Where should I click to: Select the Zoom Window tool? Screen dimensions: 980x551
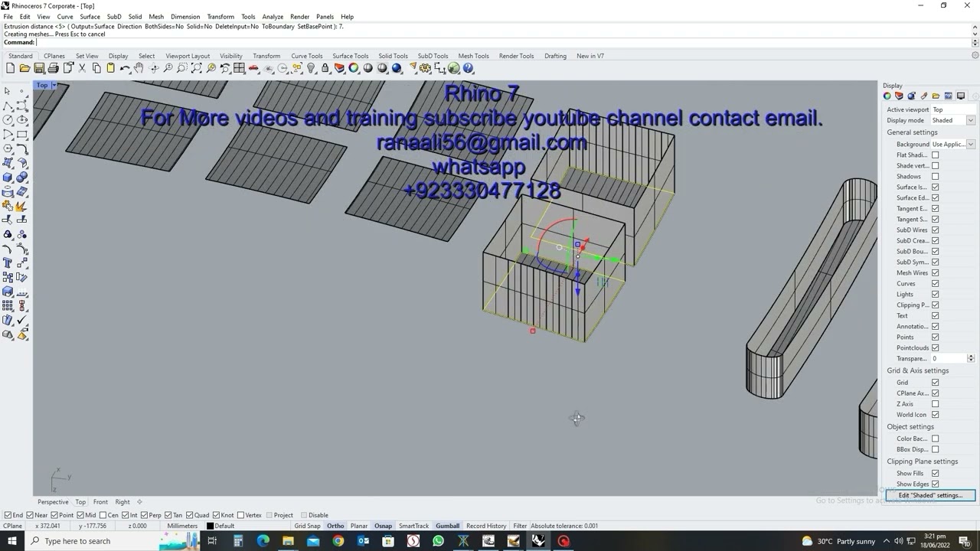click(x=182, y=68)
